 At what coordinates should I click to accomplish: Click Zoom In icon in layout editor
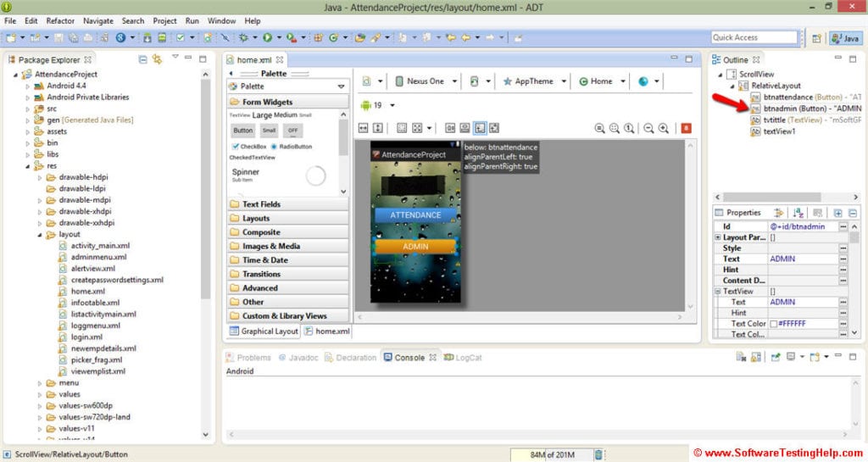point(664,128)
